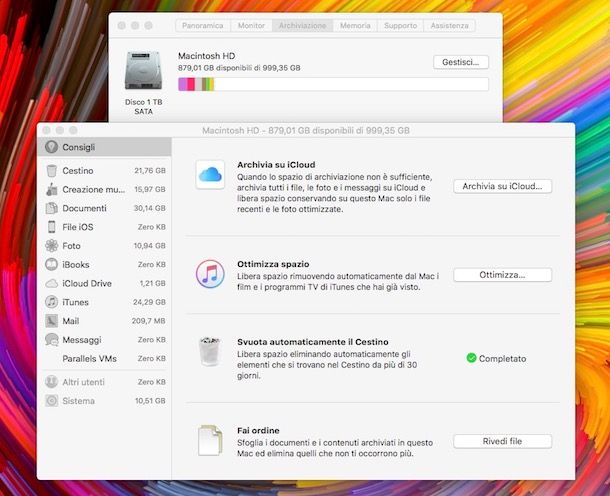Click the iBooks icon in sidebar
The image size is (610, 496).
pyautogui.click(x=51, y=265)
